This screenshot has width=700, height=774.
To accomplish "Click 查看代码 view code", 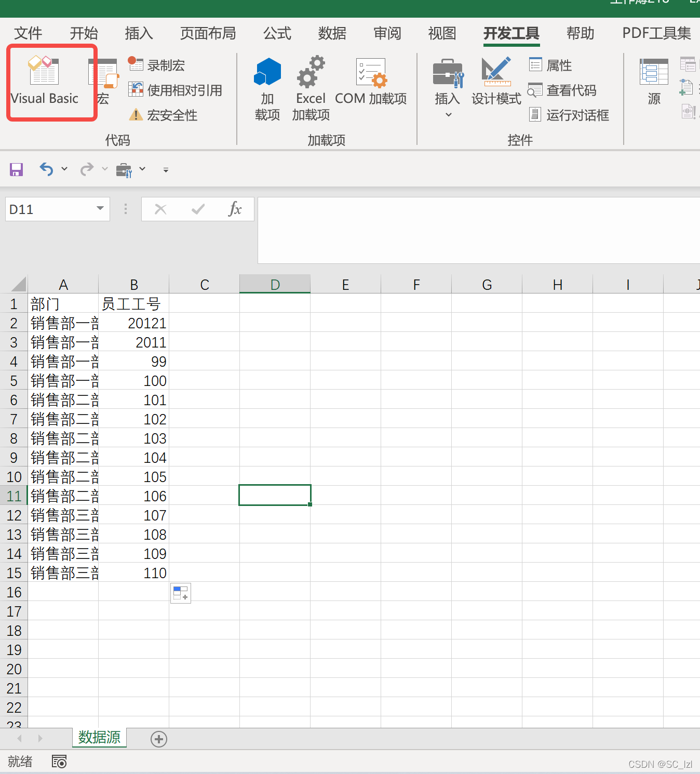I will pyautogui.click(x=562, y=90).
